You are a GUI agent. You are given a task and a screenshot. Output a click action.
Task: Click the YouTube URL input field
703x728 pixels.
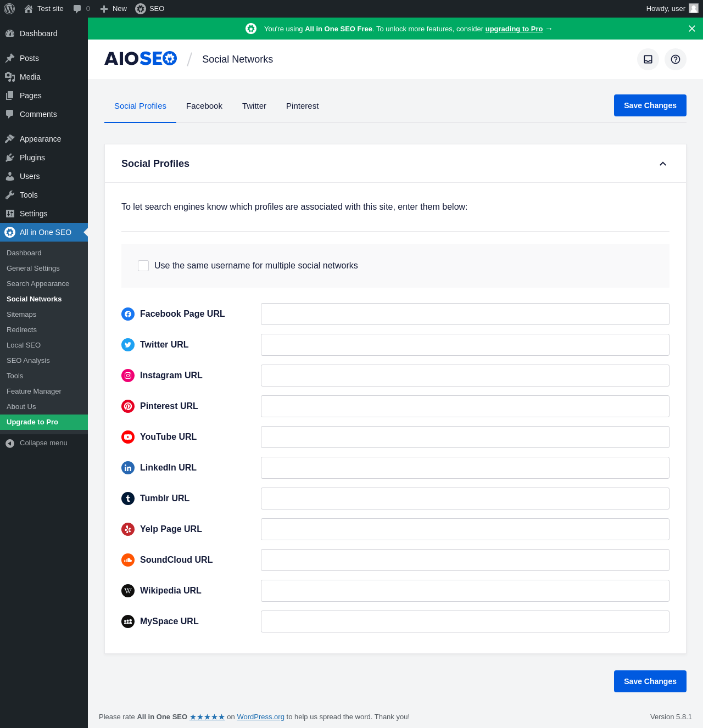tap(465, 437)
